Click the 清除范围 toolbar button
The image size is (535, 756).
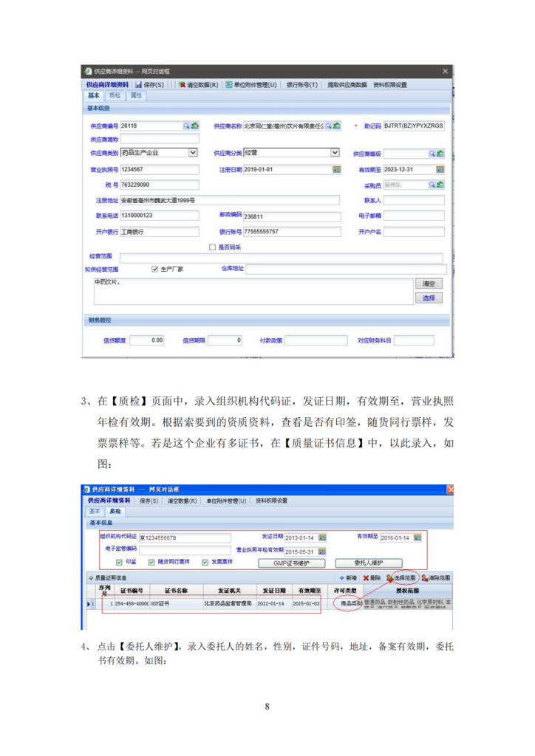click(436, 577)
